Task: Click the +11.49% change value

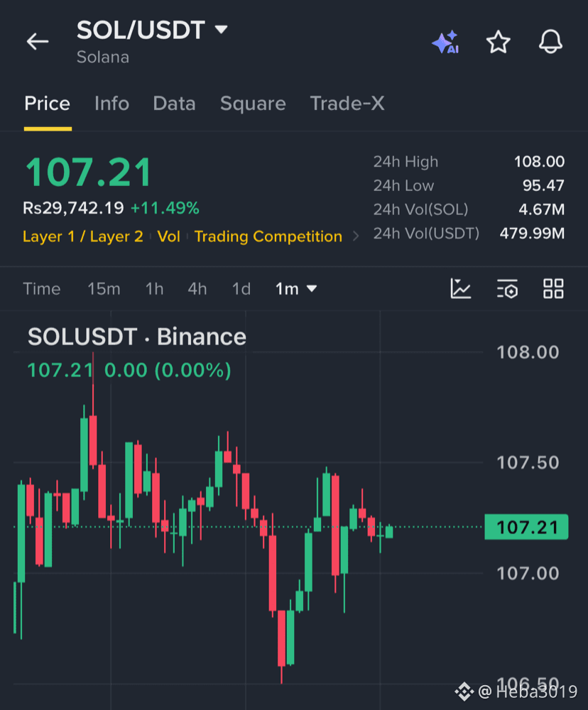Action: pos(165,208)
